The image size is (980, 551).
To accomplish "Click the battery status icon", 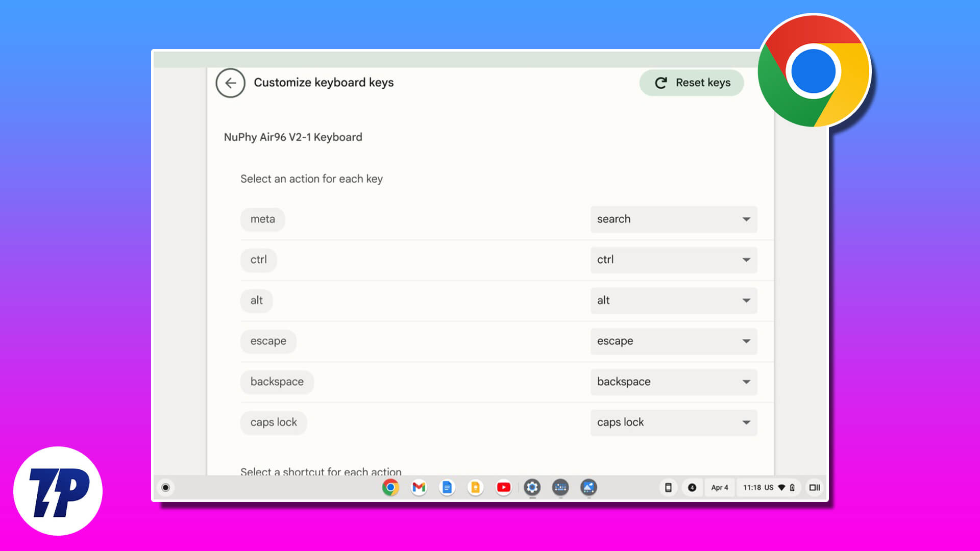I will pos(792,488).
